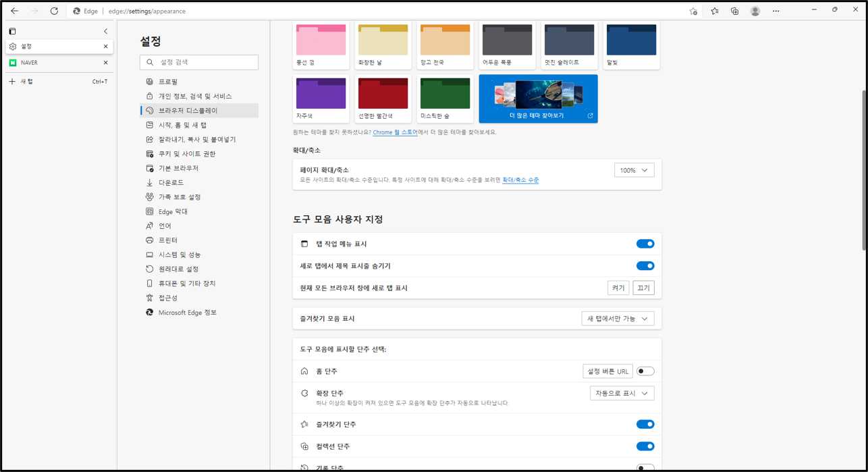Open a new tab via 새 탭

pos(58,82)
